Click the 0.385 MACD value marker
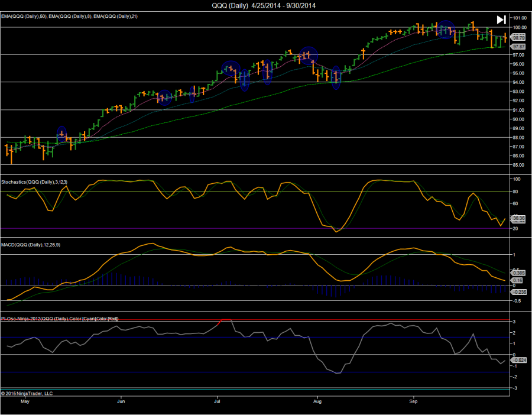This screenshot has height=415, width=532. 519,273
